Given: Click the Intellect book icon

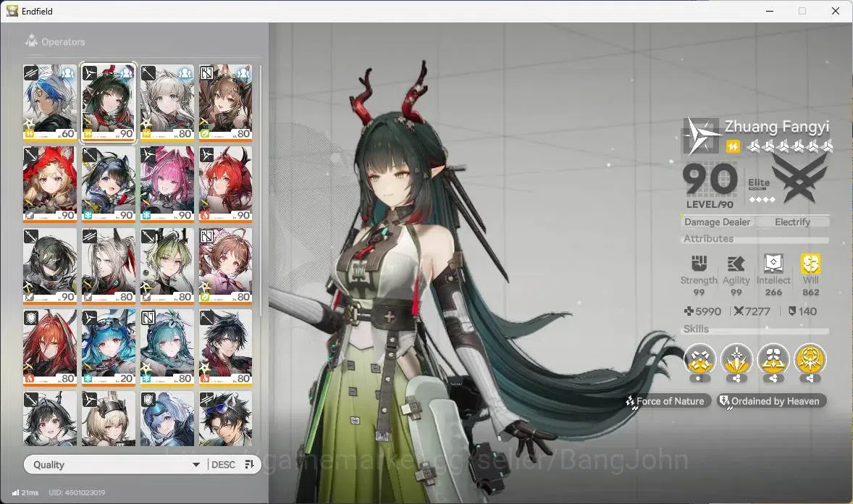Looking at the screenshot, I should pyautogui.click(x=773, y=263).
